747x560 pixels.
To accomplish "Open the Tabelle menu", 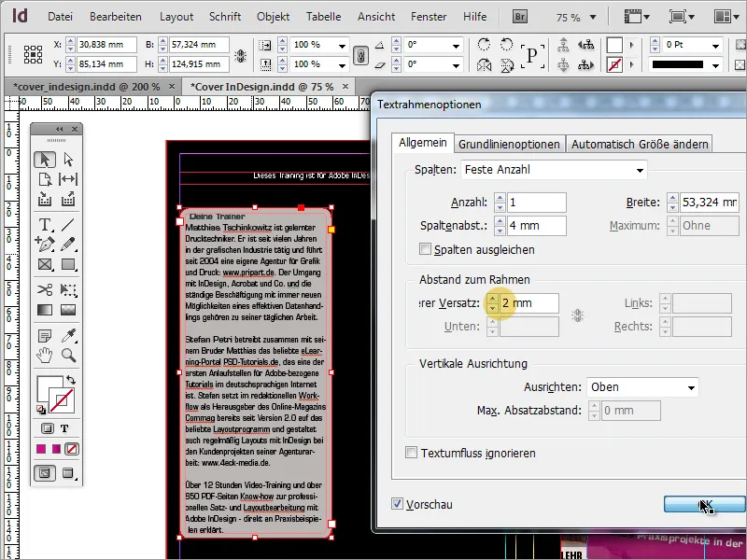I will click(x=323, y=17).
